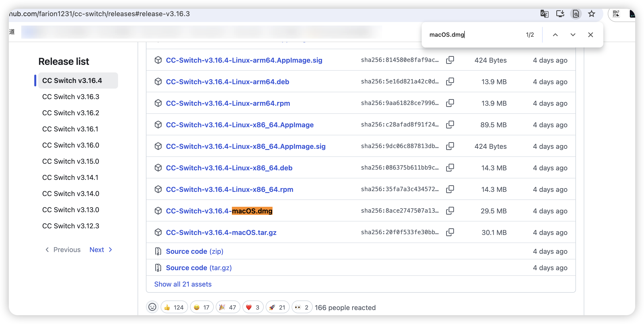Copy sha256 of macOS.dmg asset
Screen dimensions: 644x324
coord(450,211)
